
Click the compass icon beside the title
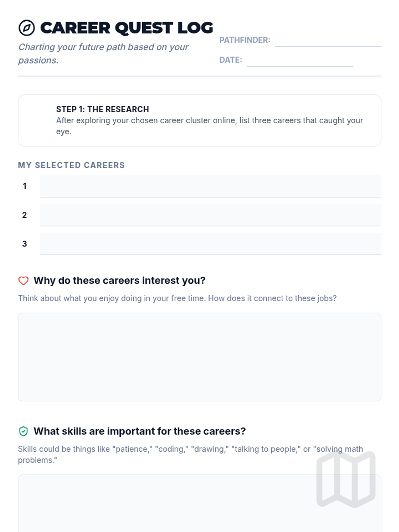(x=27, y=28)
